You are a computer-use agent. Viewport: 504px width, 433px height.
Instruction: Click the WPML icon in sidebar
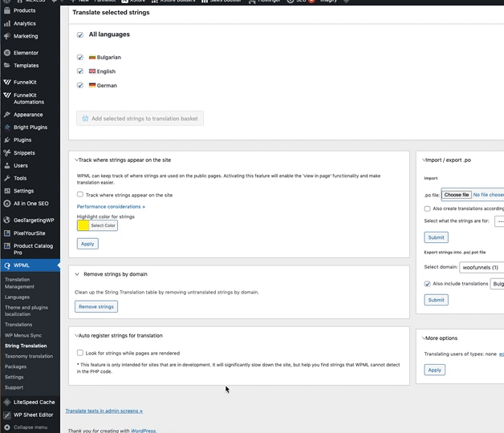(x=7, y=265)
